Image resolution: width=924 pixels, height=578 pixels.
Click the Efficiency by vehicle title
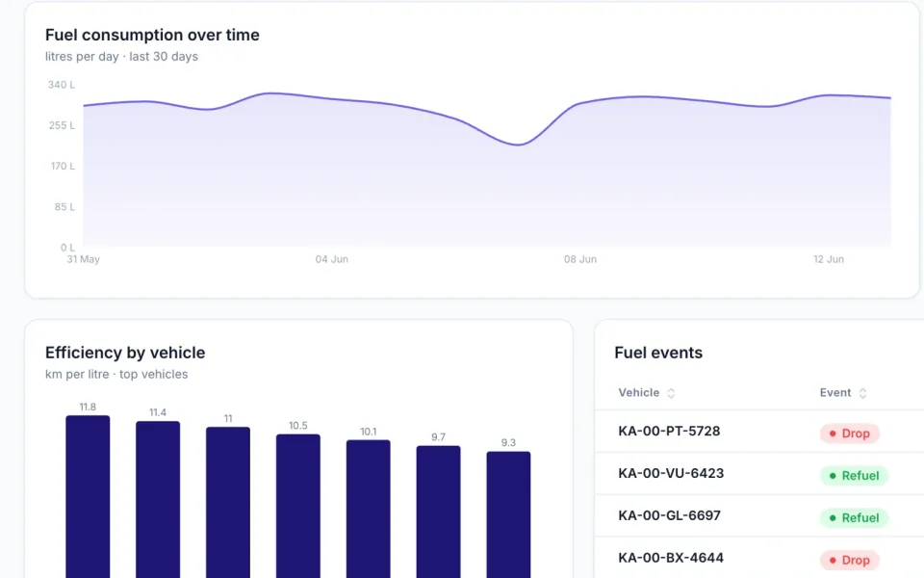125,353
